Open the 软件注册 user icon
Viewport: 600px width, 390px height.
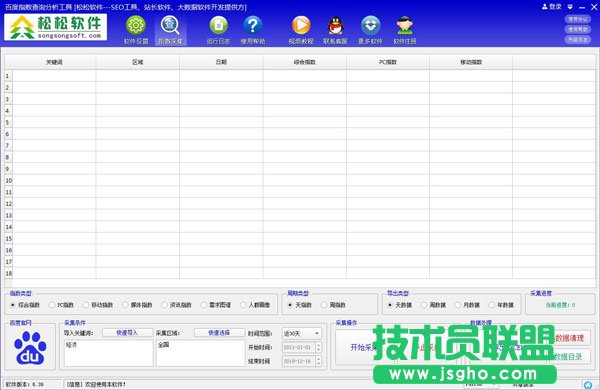(x=405, y=26)
